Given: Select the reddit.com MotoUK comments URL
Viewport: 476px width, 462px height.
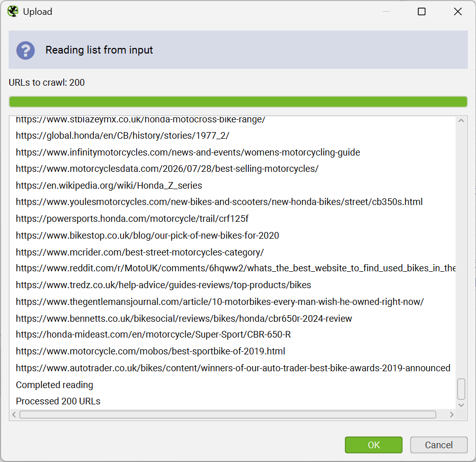Looking at the screenshot, I should (x=236, y=268).
